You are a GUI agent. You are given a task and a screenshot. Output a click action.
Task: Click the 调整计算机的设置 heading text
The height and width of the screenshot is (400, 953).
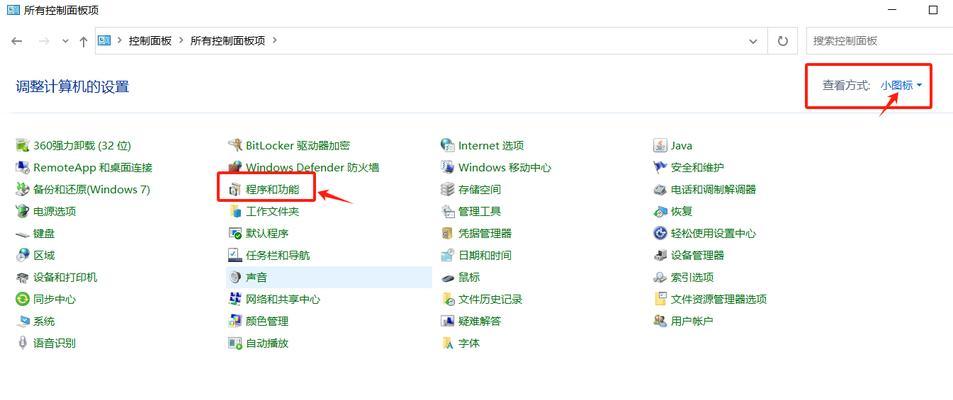pos(72,86)
